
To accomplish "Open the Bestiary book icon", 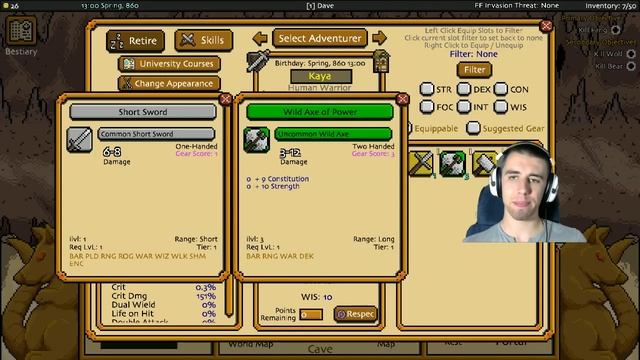I will pyautogui.click(x=21, y=31).
